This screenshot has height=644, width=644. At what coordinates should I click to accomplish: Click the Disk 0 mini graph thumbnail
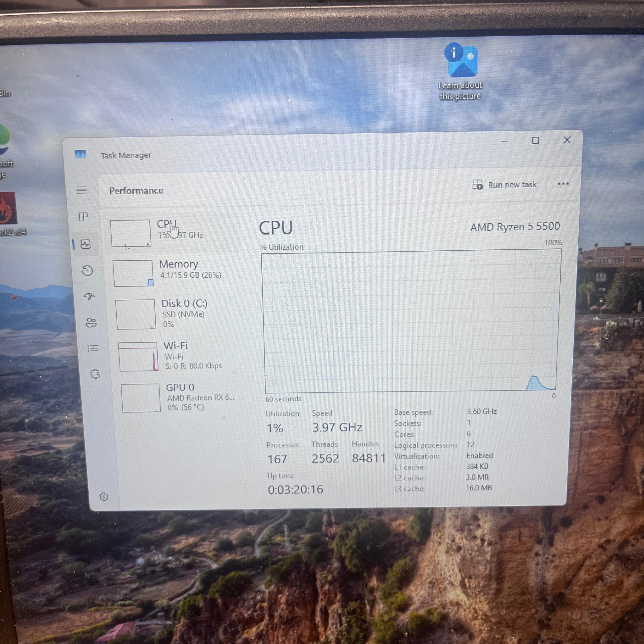pyautogui.click(x=136, y=314)
